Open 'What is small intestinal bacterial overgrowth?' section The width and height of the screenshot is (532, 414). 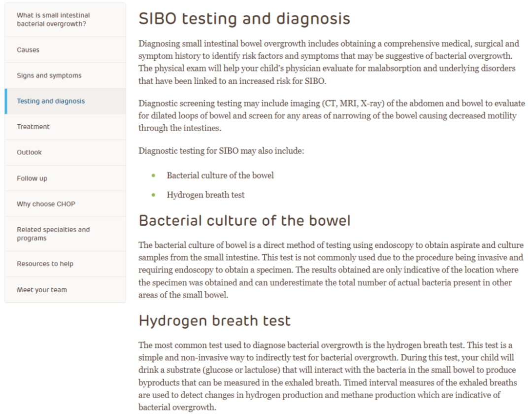click(53, 20)
